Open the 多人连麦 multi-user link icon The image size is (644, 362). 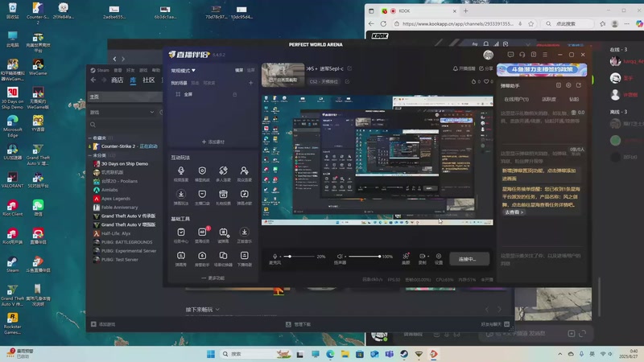(x=223, y=171)
